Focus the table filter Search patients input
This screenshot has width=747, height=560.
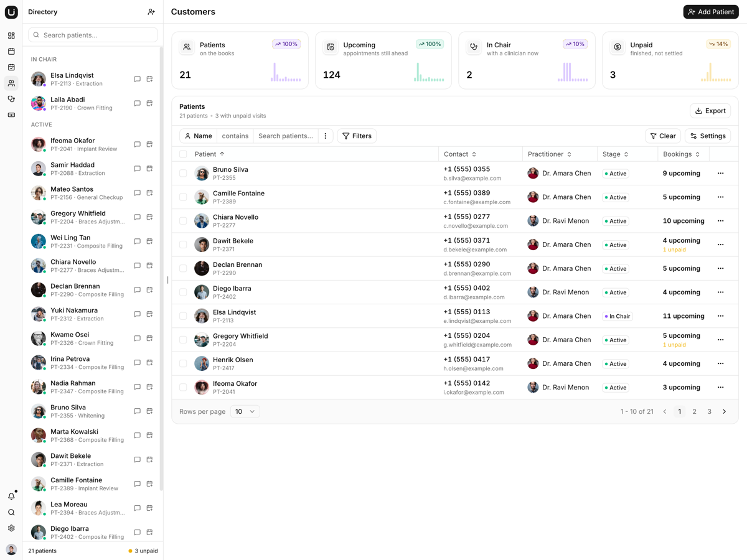286,136
